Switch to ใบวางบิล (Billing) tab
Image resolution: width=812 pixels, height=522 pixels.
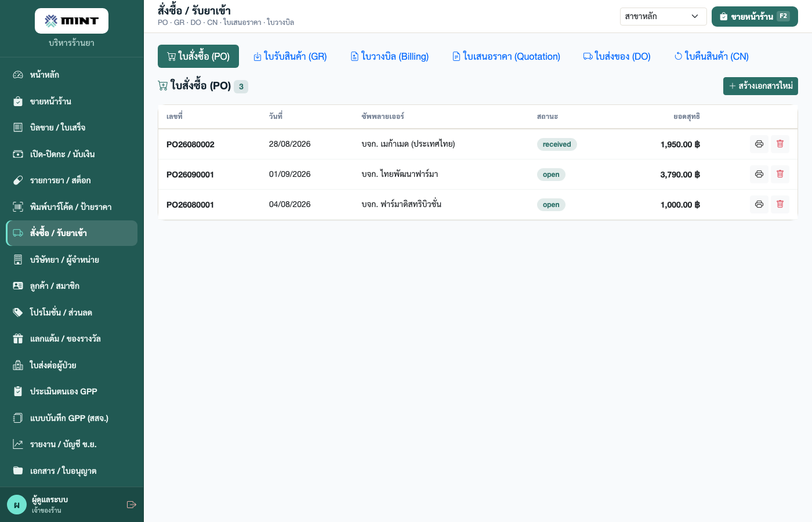pyautogui.click(x=390, y=56)
